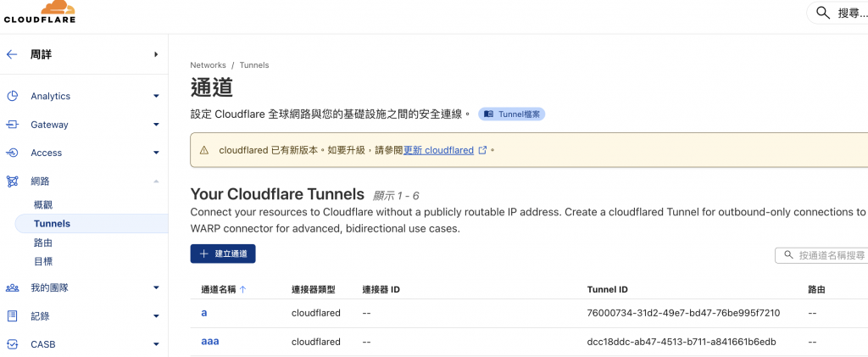Screen dimensions: 868x357
Task: Click cloudflared type in row a
Action: tap(316, 313)
